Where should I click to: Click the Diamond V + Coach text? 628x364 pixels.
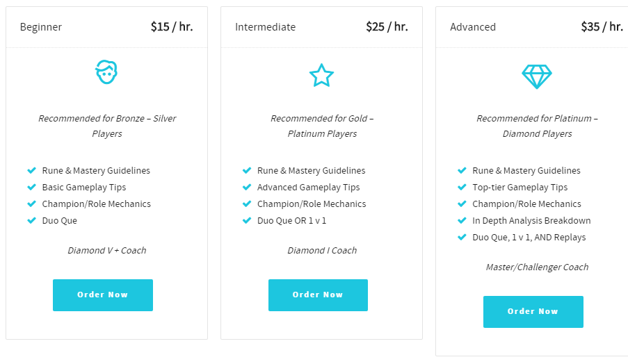(x=107, y=250)
